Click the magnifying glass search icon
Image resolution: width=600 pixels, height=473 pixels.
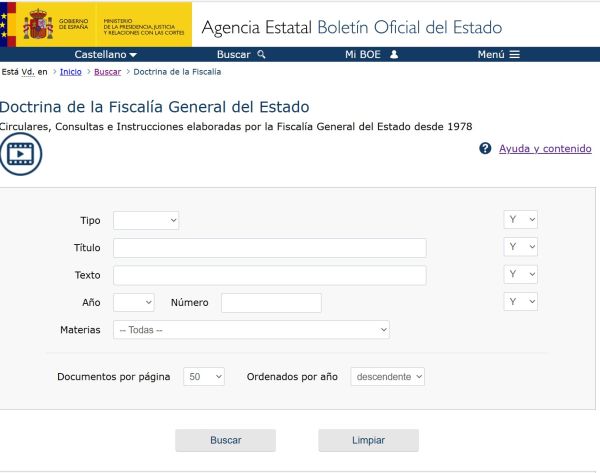click(261, 54)
